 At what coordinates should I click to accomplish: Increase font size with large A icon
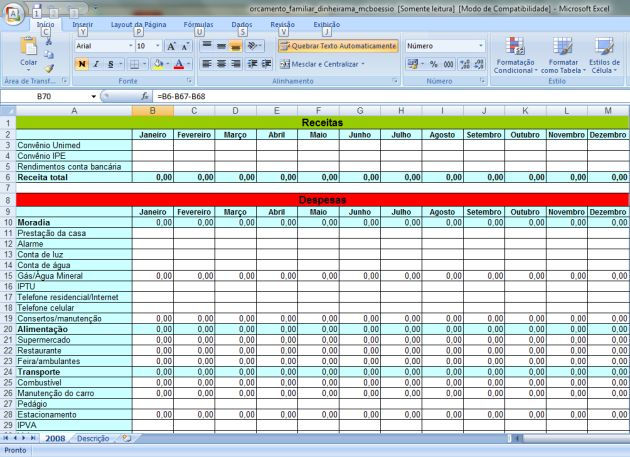pyautogui.click(x=172, y=46)
